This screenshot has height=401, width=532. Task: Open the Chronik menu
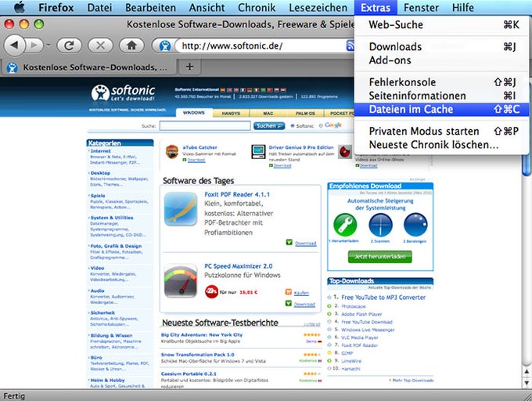pos(257,8)
